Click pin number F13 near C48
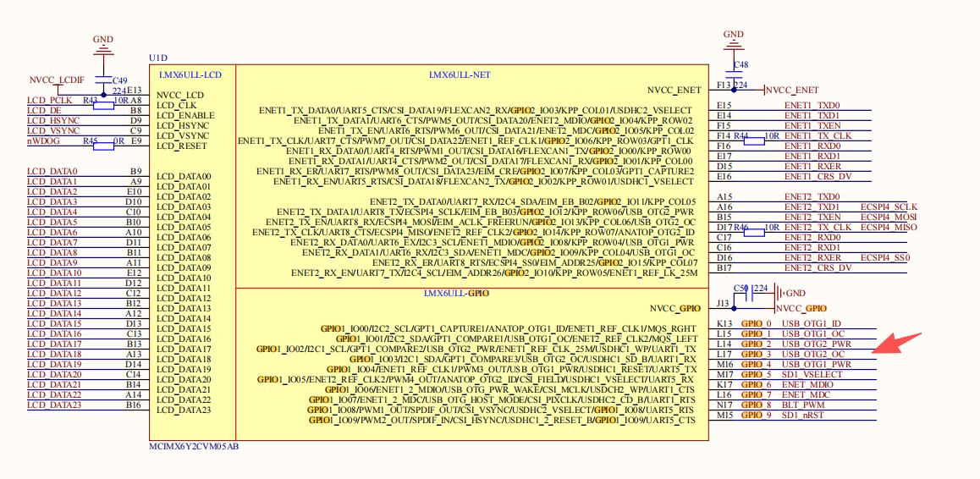Screen dimensions: 980x479 coord(724,85)
